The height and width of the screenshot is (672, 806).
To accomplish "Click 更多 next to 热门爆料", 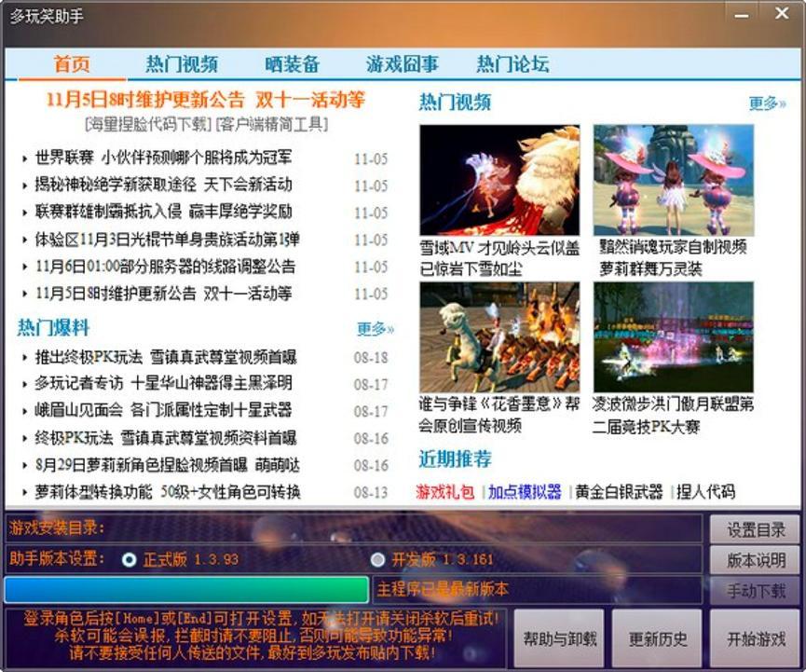I will [376, 329].
